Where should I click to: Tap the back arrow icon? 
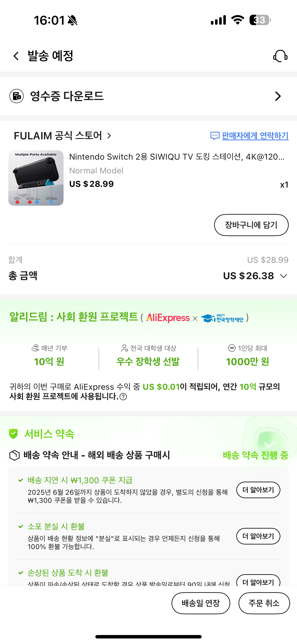[x=16, y=56]
